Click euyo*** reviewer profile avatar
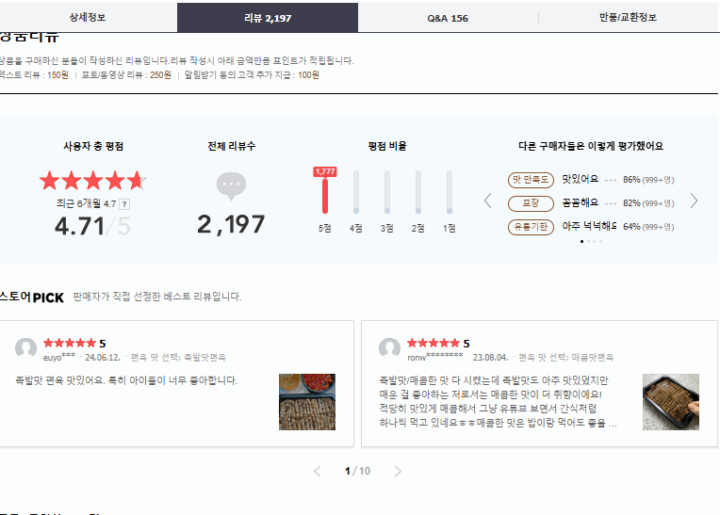720x515 pixels. coord(26,349)
